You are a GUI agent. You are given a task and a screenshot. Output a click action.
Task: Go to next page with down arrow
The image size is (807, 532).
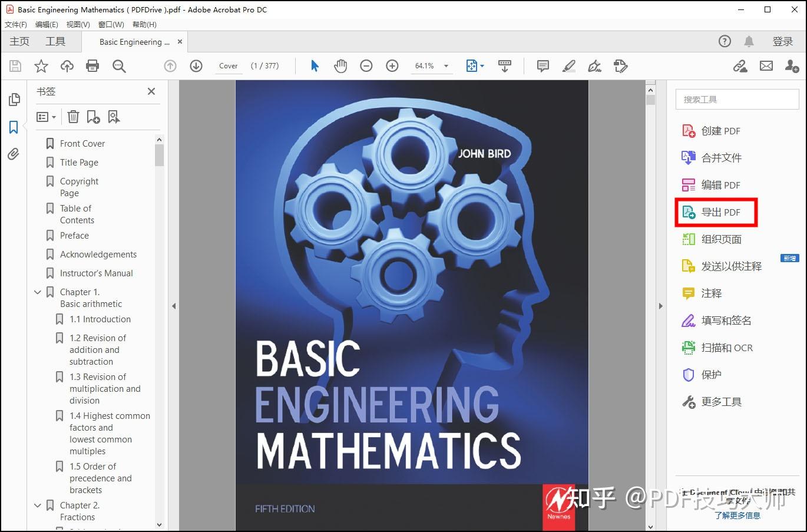point(196,66)
